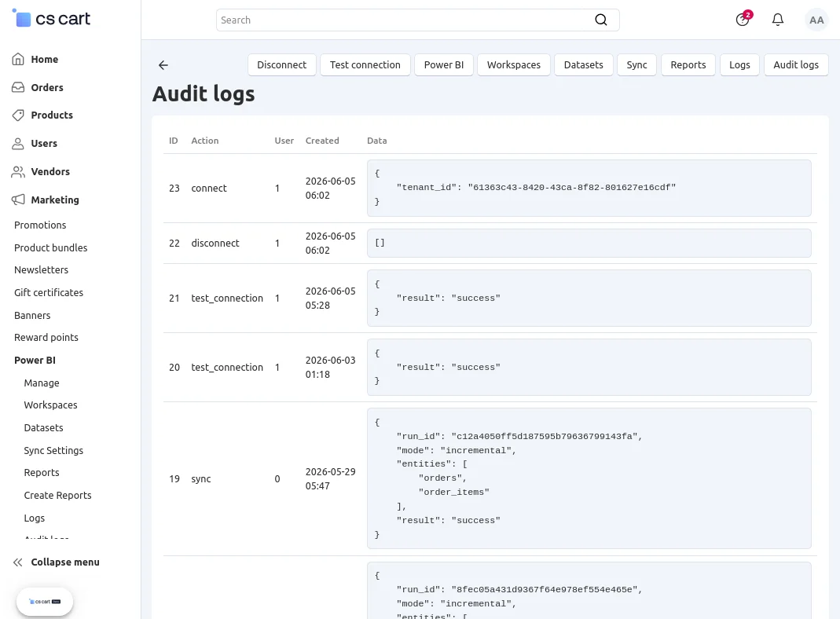Image resolution: width=840 pixels, height=619 pixels.
Task: Open Logs in the sidebar
Action: point(35,518)
